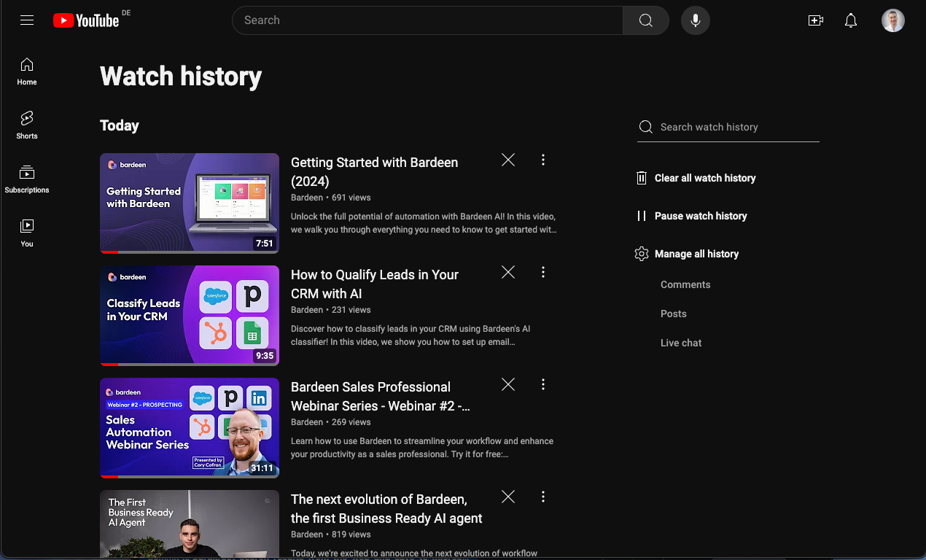
Task: Click the gear icon for managing history
Action: click(642, 254)
